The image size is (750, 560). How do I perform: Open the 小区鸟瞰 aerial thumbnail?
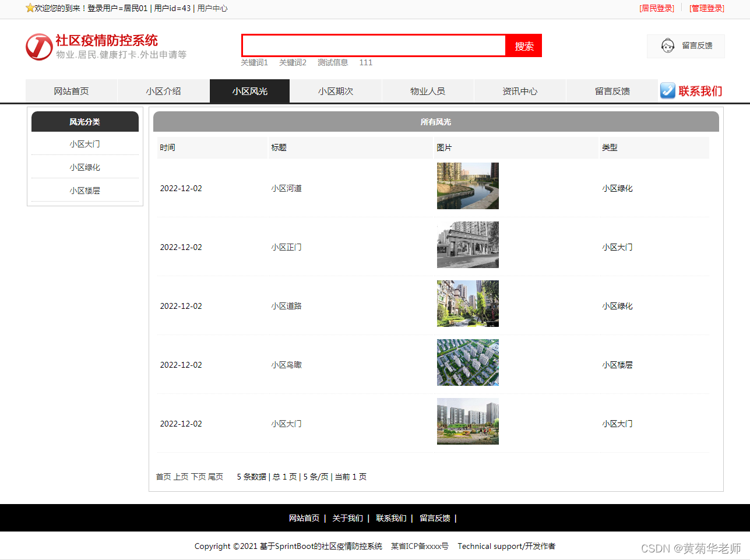(x=468, y=362)
